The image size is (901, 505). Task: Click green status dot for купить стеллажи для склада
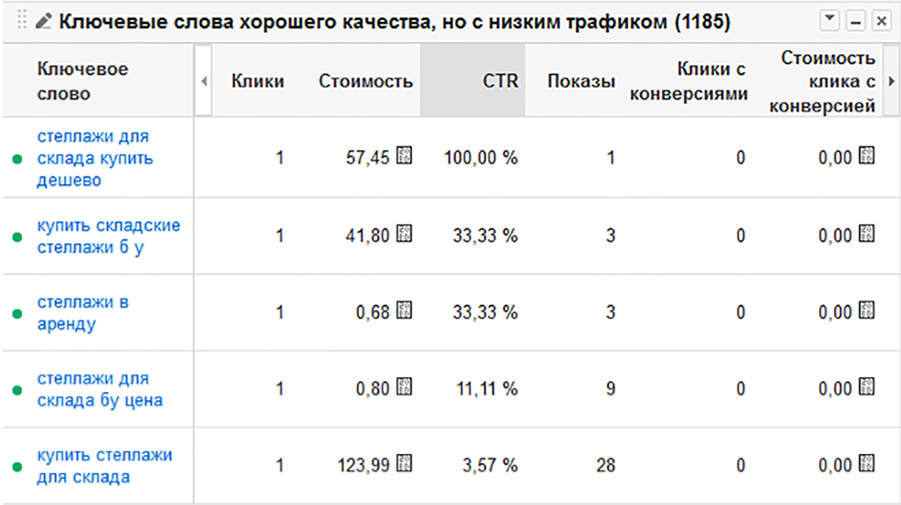pyautogui.click(x=17, y=467)
